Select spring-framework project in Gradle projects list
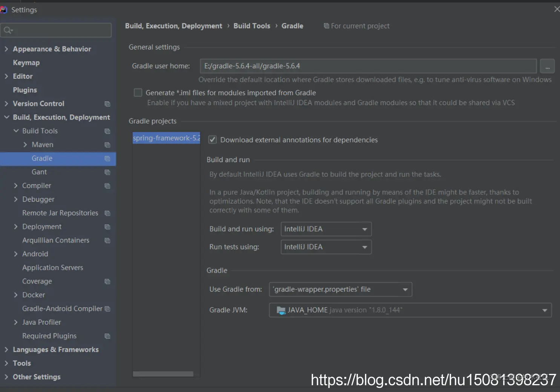This screenshot has height=392, width=560. point(166,138)
